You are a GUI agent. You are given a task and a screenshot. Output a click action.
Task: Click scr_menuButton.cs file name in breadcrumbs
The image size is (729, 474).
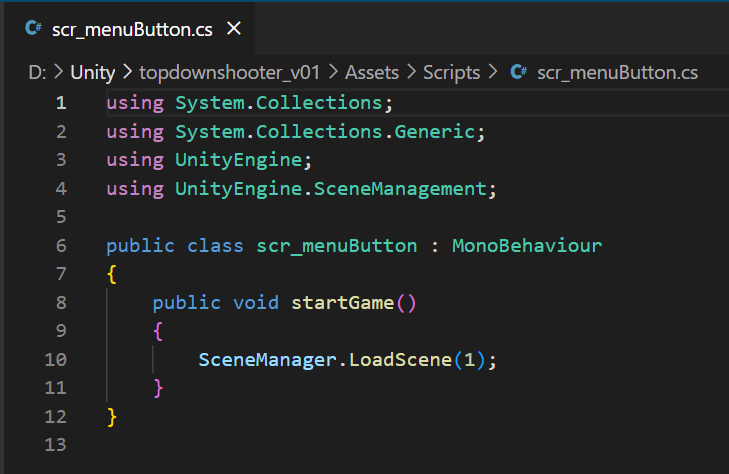[617, 72]
